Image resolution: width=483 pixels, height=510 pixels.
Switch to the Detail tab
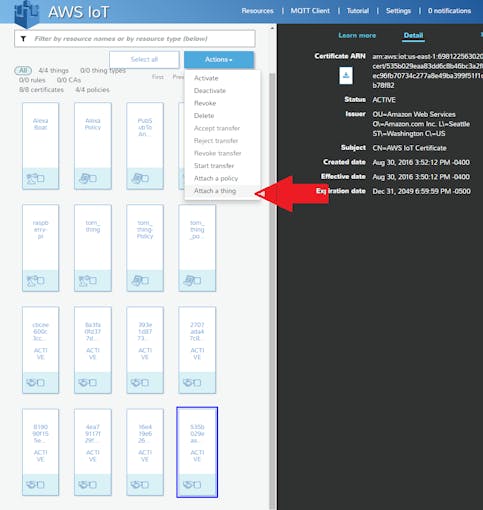[x=413, y=35]
